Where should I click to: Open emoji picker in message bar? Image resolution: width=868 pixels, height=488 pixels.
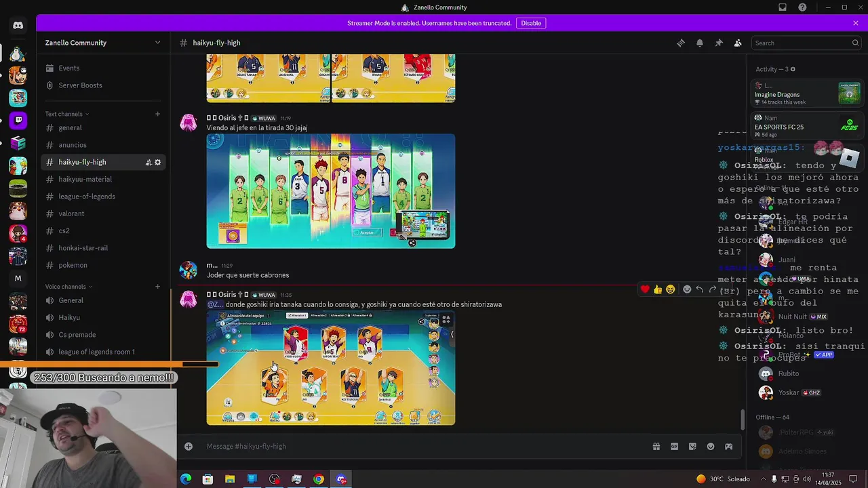pyautogui.click(x=711, y=446)
